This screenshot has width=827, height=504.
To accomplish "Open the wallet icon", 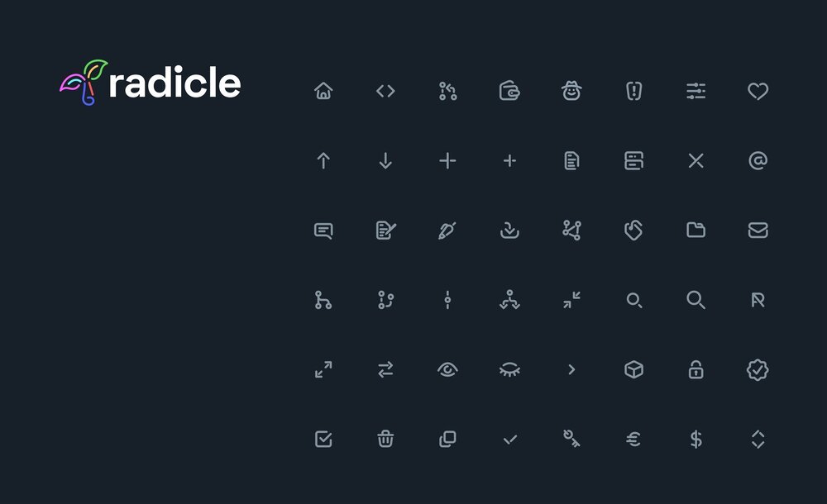I will pyautogui.click(x=509, y=91).
